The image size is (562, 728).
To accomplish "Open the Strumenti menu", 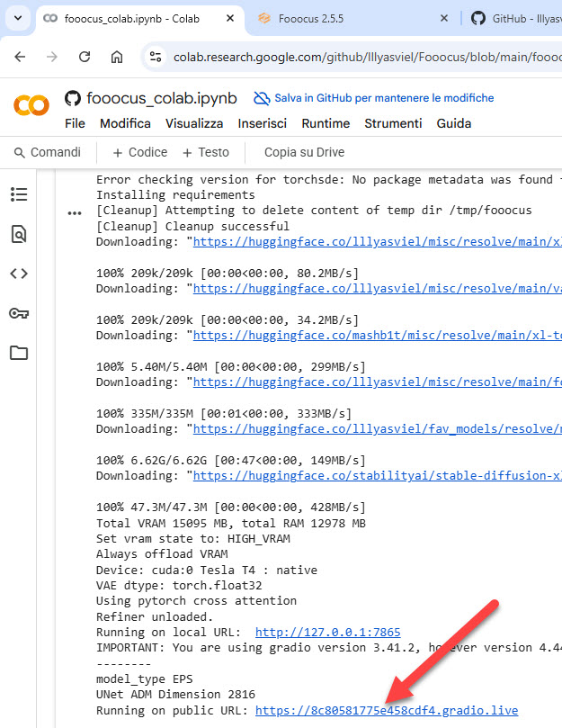I will [393, 123].
